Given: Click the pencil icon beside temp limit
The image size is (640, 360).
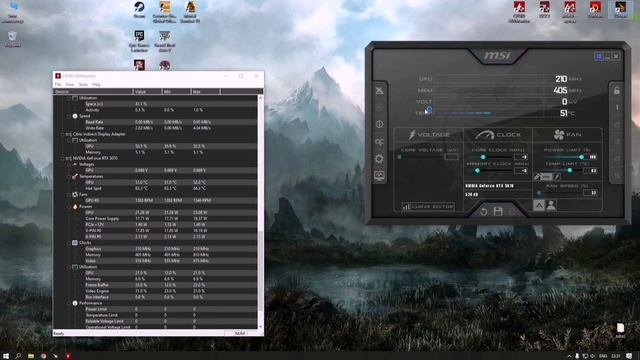Looking at the screenshot, I should (537, 177).
